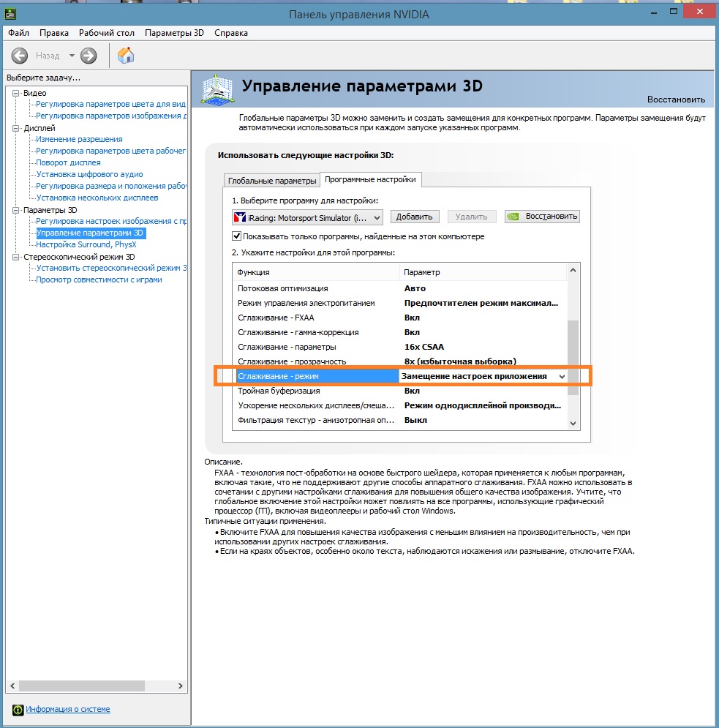Open the Параметры 3D menu
Viewport: 719px width, 728px height.
[174, 33]
